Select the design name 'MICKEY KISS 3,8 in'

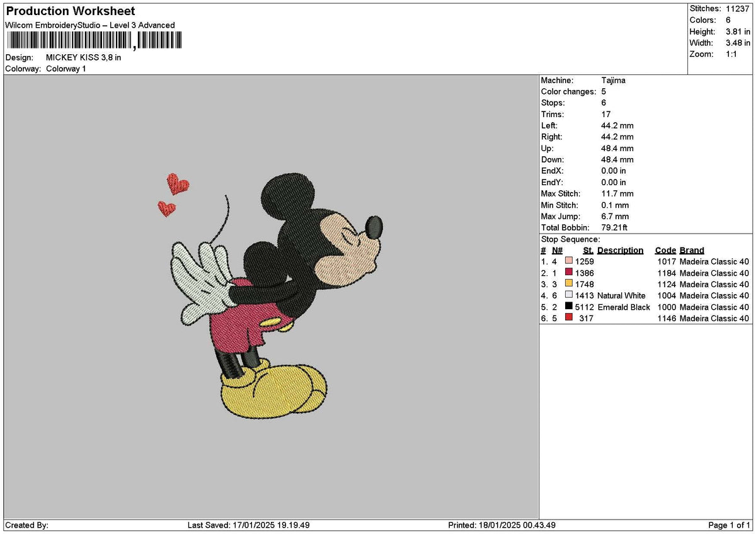point(84,57)
